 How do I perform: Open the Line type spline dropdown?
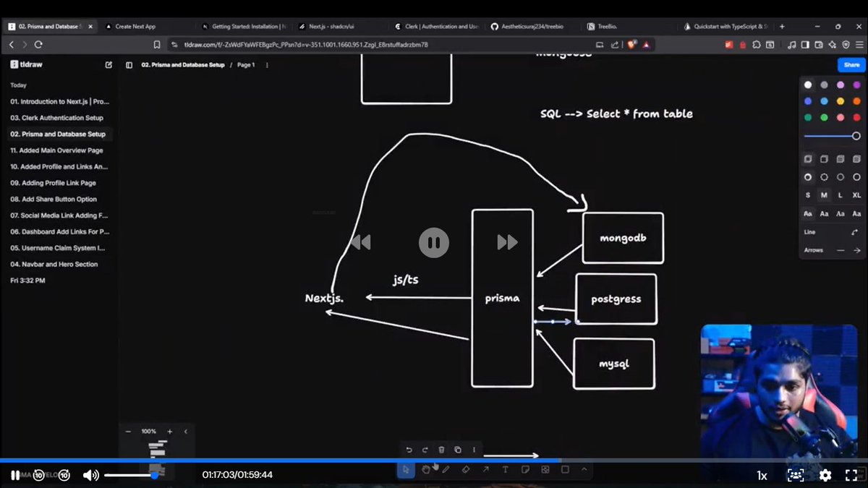coord(856,232)
